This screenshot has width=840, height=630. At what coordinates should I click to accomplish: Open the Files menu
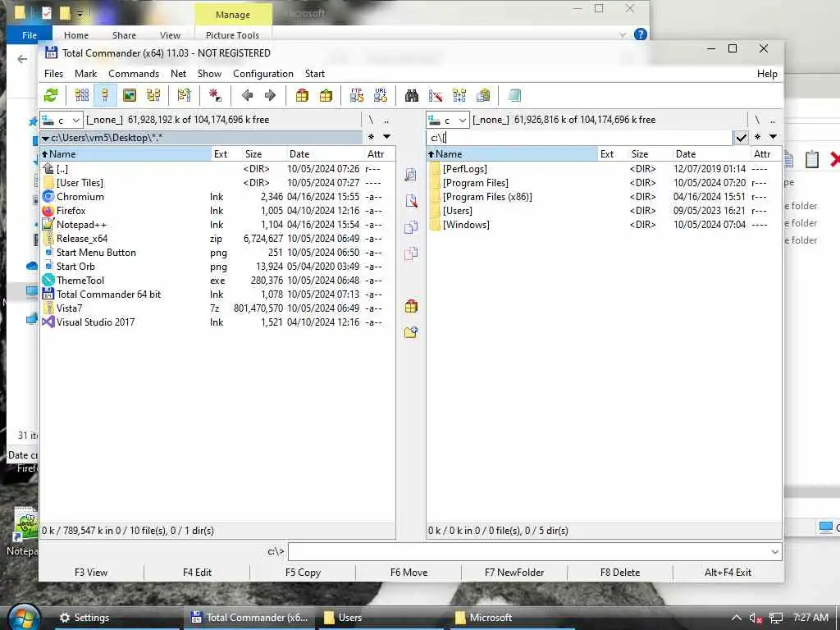[53, 74]
